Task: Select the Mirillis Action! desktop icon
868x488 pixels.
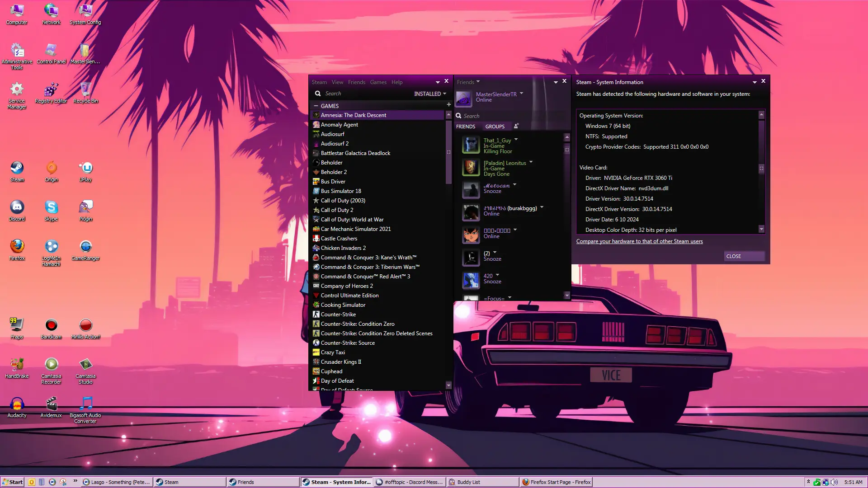Action: [x=85, y=328]
